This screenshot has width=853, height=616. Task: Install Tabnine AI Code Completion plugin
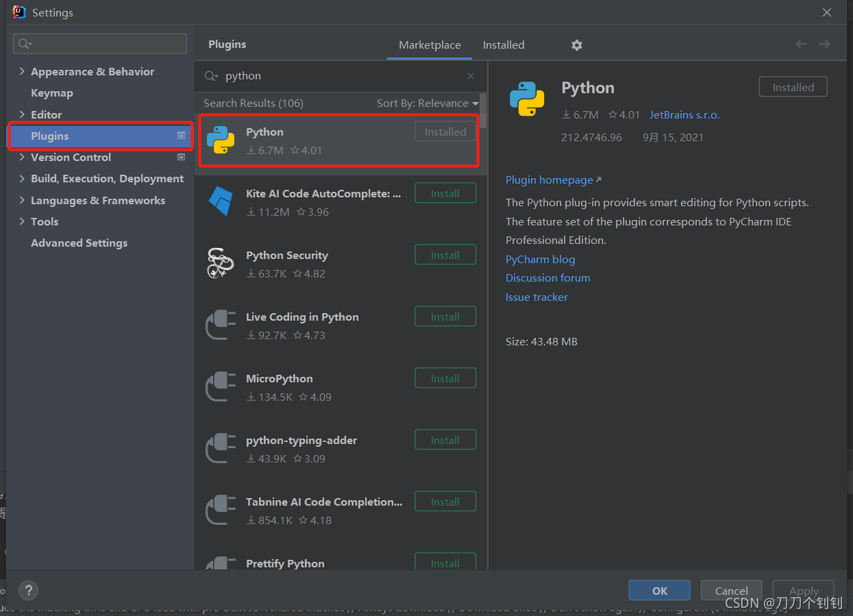tap(445, 502)
